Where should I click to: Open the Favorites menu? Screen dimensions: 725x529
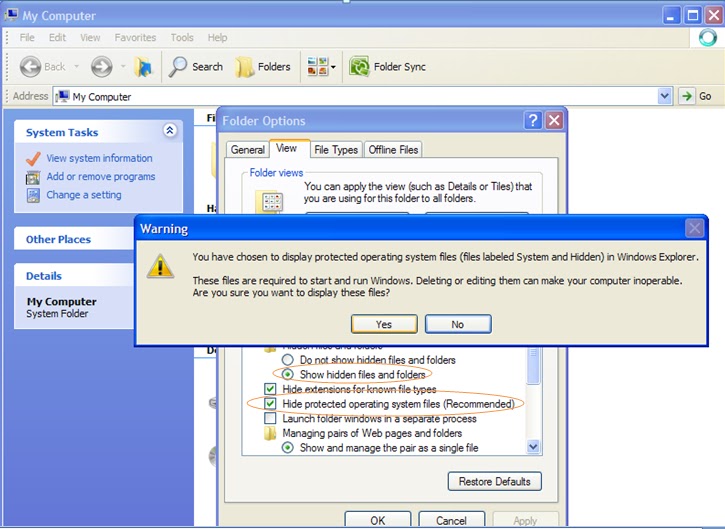pos(135,37)
